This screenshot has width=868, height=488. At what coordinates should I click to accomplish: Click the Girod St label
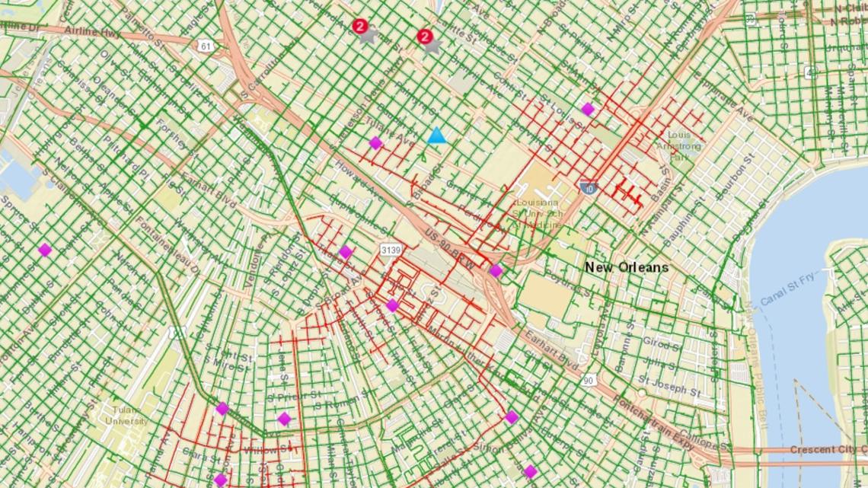point(662,343)
